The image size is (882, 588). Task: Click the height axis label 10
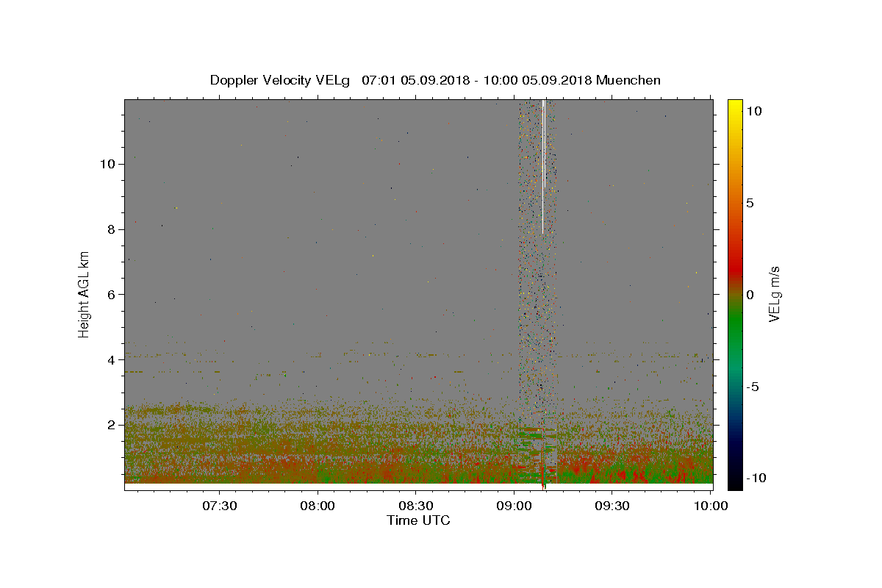tap(109, 164)
